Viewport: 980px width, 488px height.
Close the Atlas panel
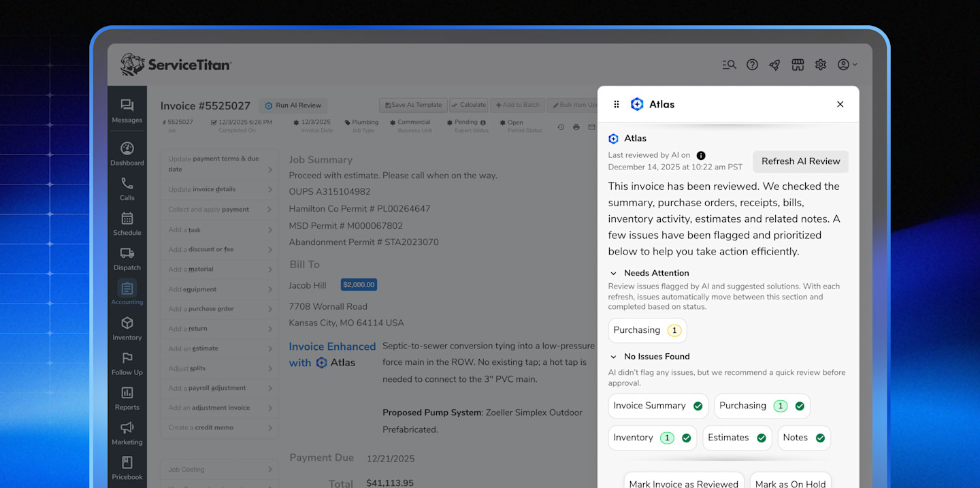click(840, 104)
